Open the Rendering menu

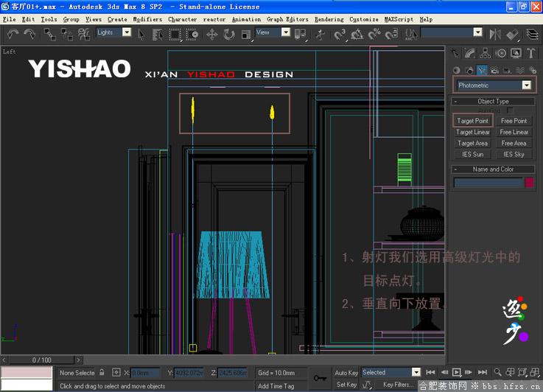pyautogui.click(x=329, y=19)
